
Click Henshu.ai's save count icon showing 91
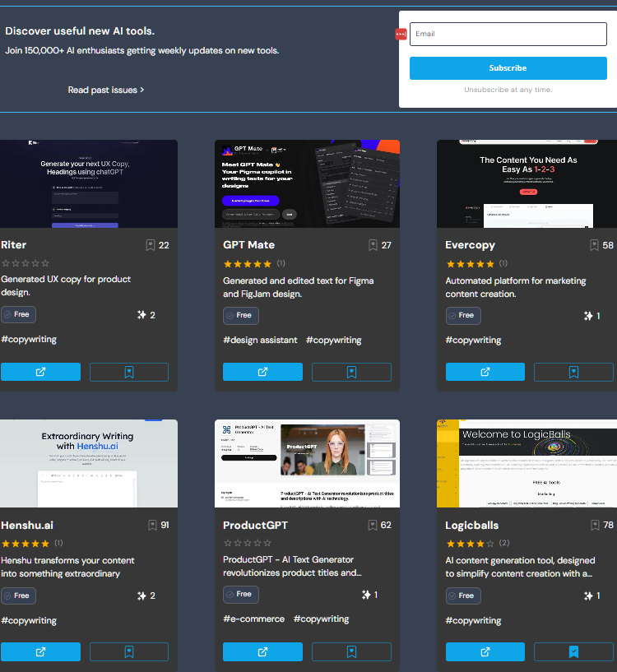[152, 525]
